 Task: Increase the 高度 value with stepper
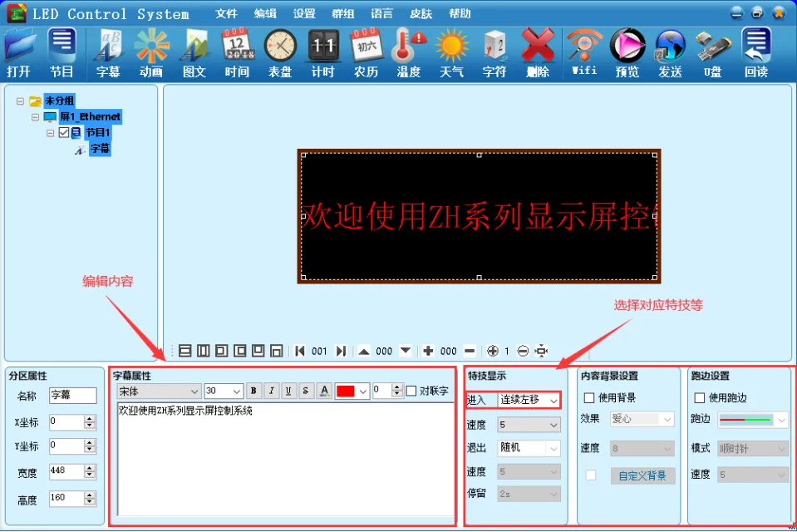click(90, 495)
